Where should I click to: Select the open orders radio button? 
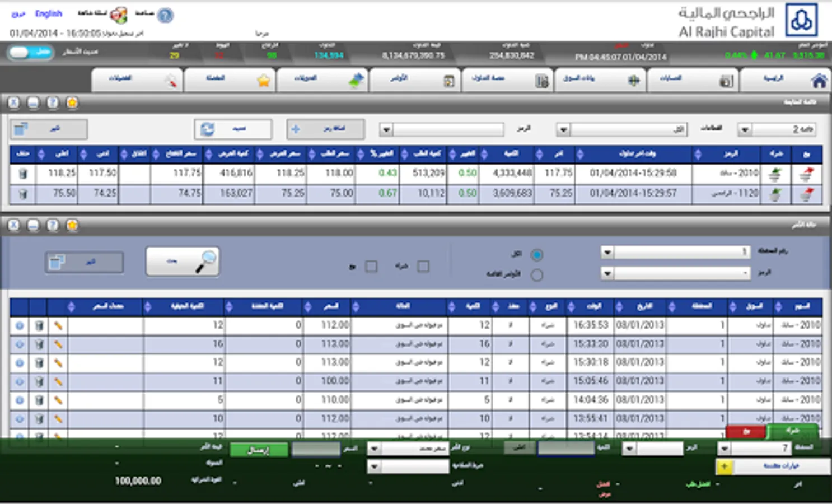(x=536, y=275)
